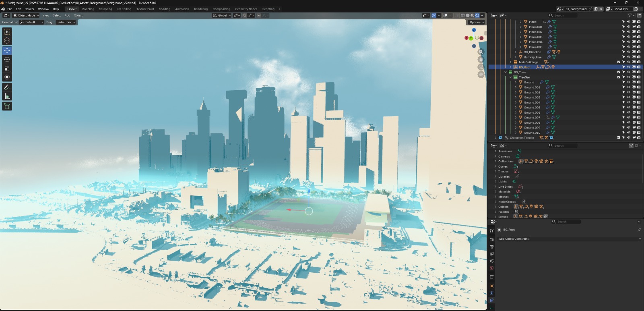Collapse the BG_Trees collection
This screenshot has height=311, width=644.
coord(506,72)
